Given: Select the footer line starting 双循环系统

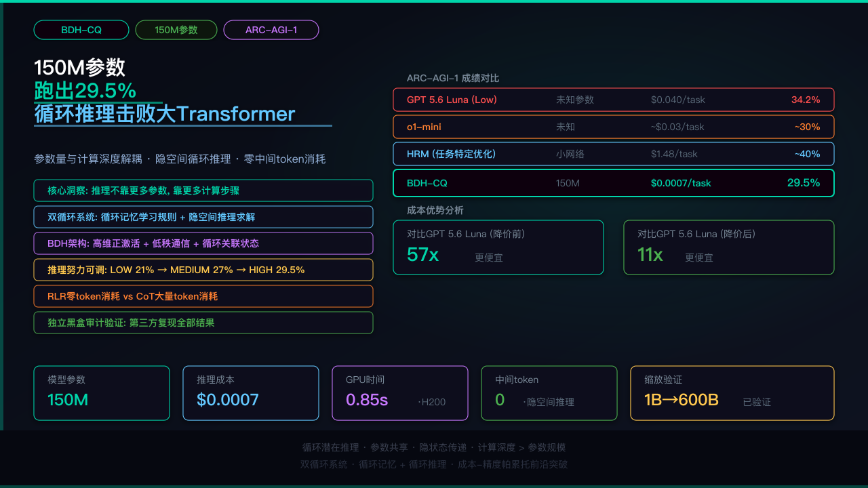Looking at the screenshot, I should [x=434, y=464].
